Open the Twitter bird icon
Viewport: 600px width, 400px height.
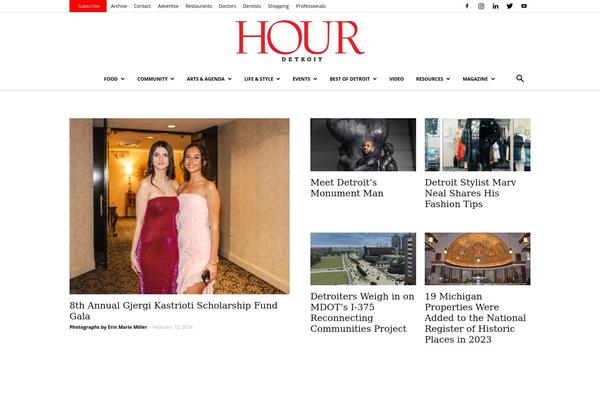coord(510,6)
